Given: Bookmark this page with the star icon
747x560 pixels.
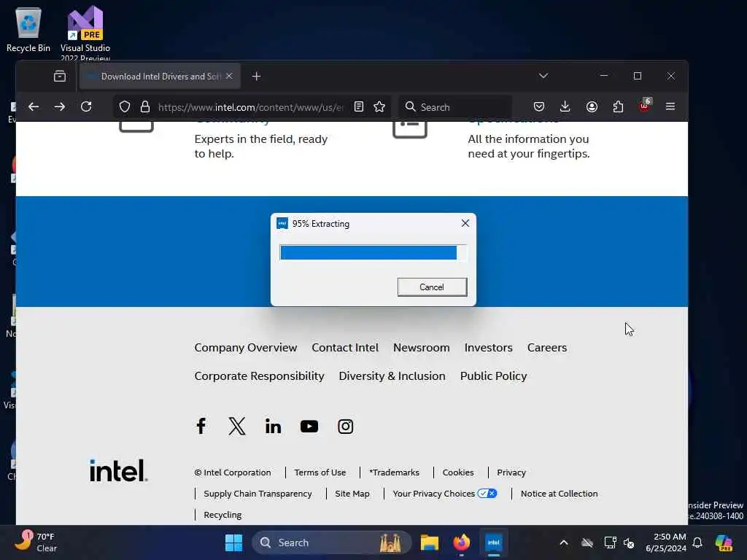Looking at the screenshot, I should (379, 106).
